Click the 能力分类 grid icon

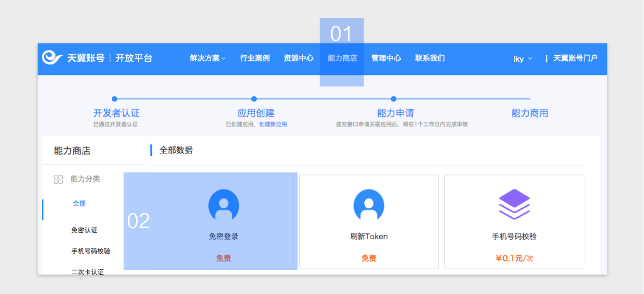(x=59, y=179)
